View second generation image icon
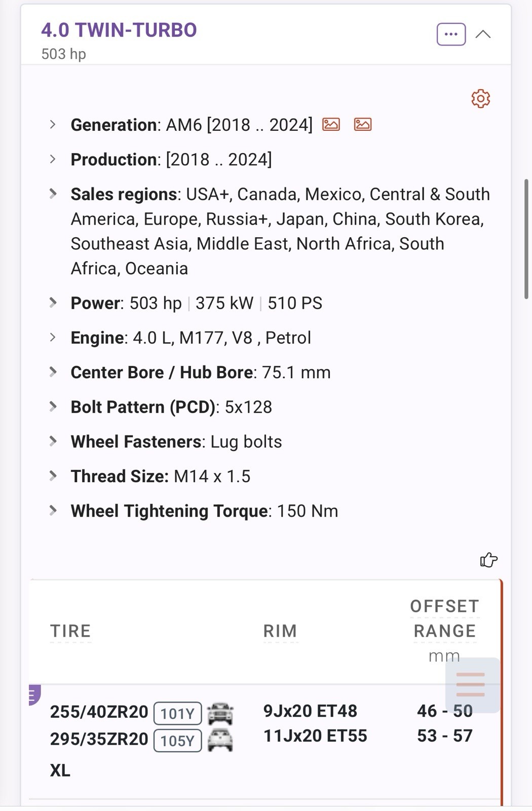Viewport: 532px width, 811px height. point(362,124)
